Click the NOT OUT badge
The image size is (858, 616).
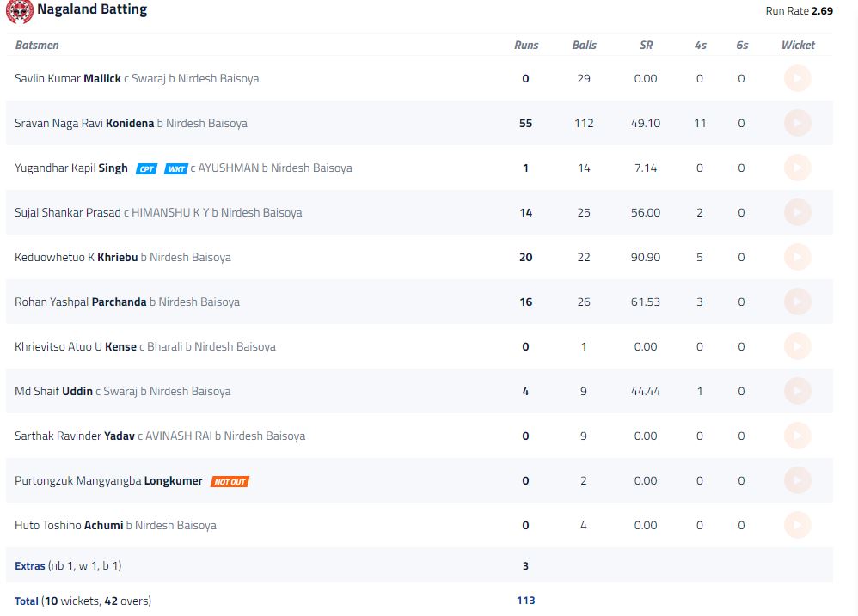[230, 481]
